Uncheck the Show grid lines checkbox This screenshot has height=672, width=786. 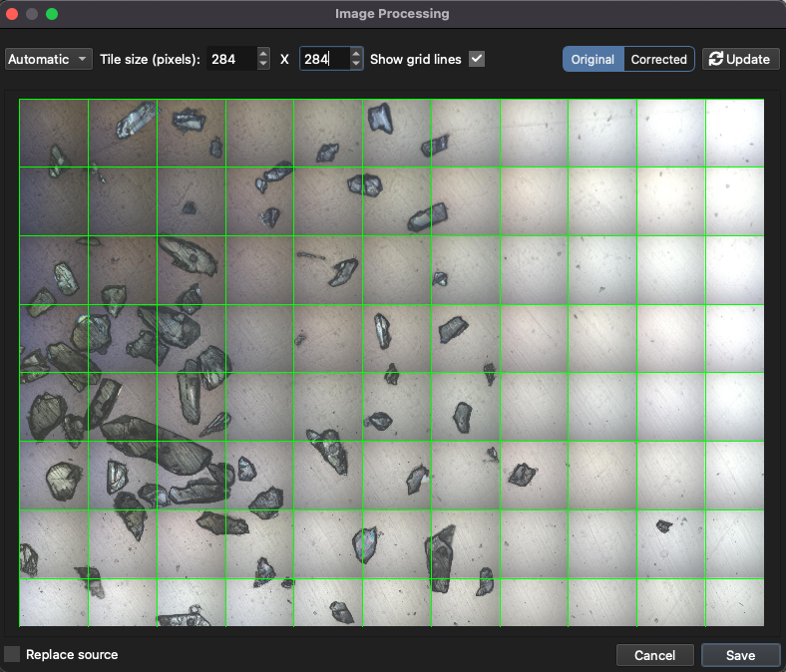click(477, 59)
